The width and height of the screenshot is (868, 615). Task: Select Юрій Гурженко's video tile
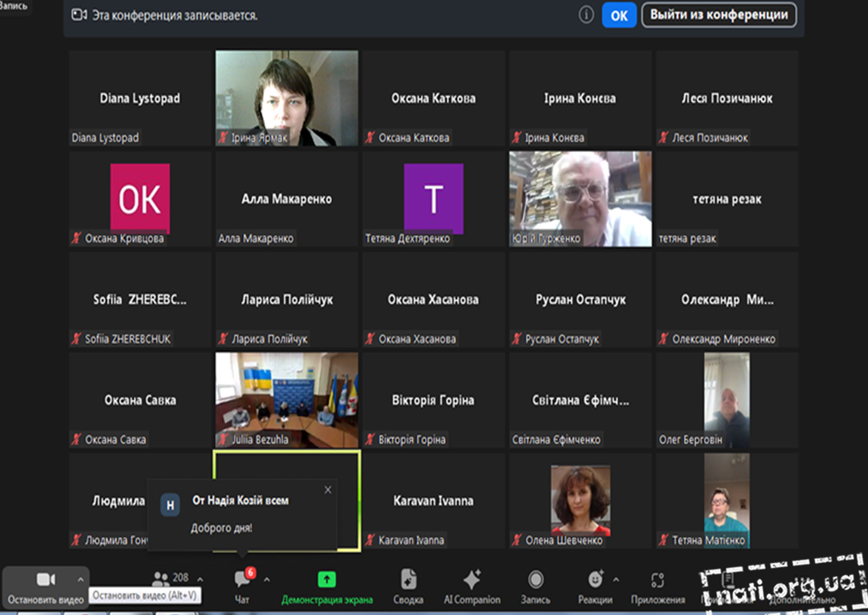click(580, 199)
